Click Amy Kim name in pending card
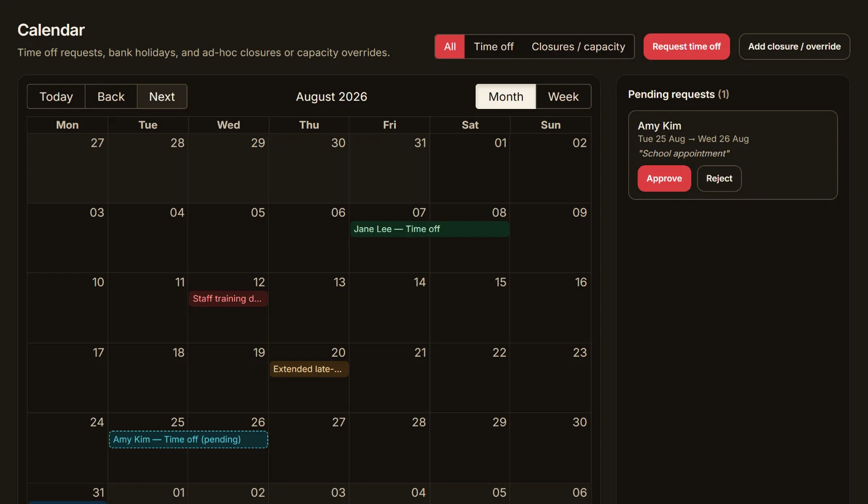Viewport: 868px width, 504px height. [659, 126]
